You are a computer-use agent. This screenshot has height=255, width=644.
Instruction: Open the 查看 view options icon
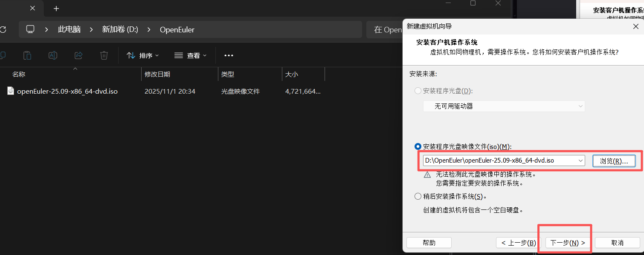click(x=190, y=55)
